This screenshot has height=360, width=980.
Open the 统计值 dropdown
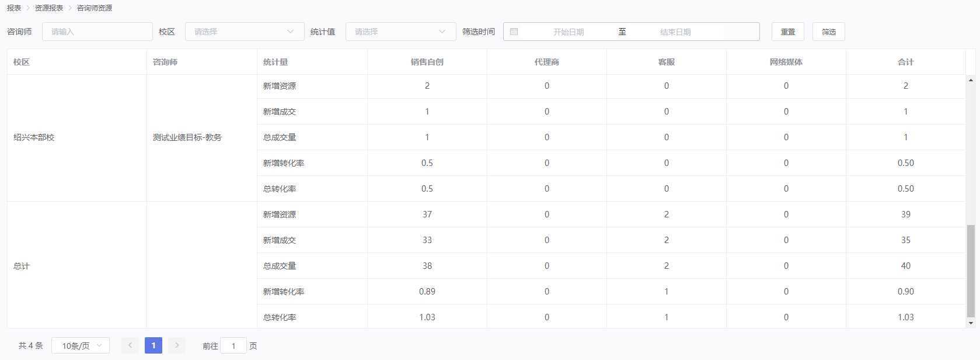point(401,32)
